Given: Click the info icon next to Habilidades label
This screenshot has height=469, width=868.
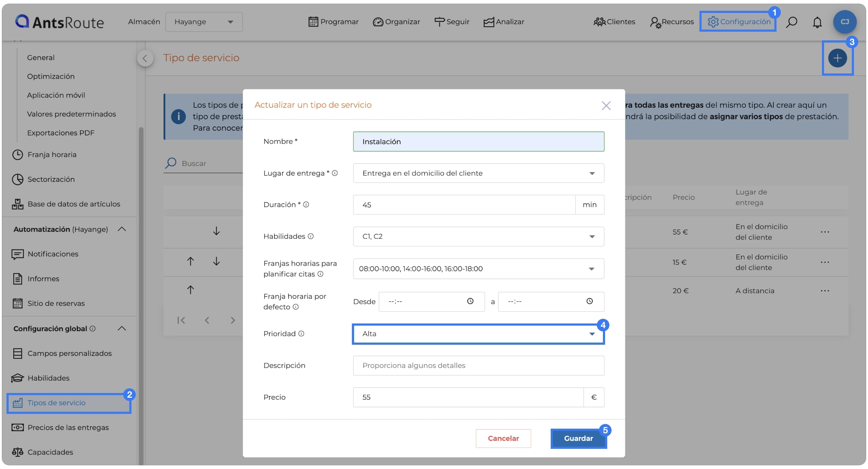Looking at the screenshot, I should [310, 236].
